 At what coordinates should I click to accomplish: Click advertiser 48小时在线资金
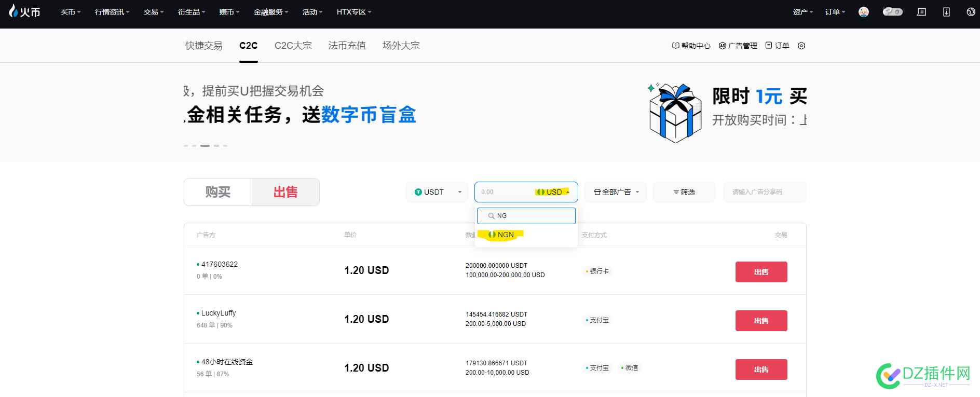click(227, 362)
